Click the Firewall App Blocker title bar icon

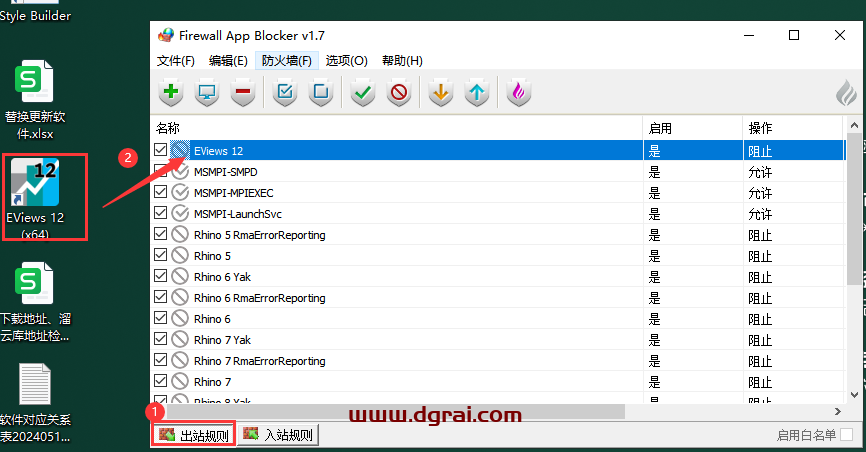pyautogui.click(x=166, y=35)
